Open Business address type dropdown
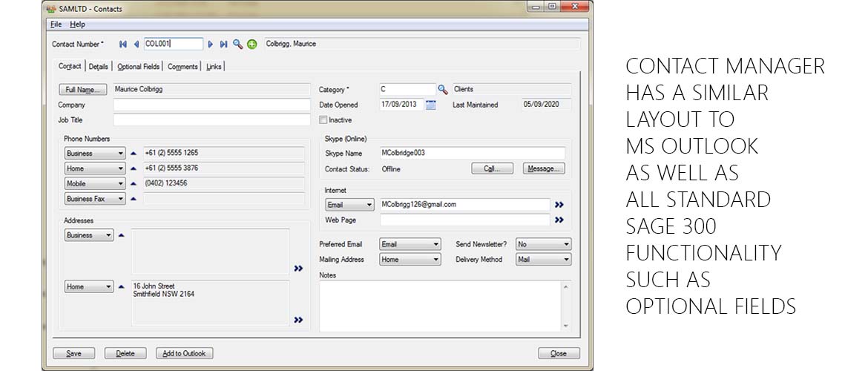Viewport: 868px width, 371px height. pyautogui.click(x=88, y=235)
